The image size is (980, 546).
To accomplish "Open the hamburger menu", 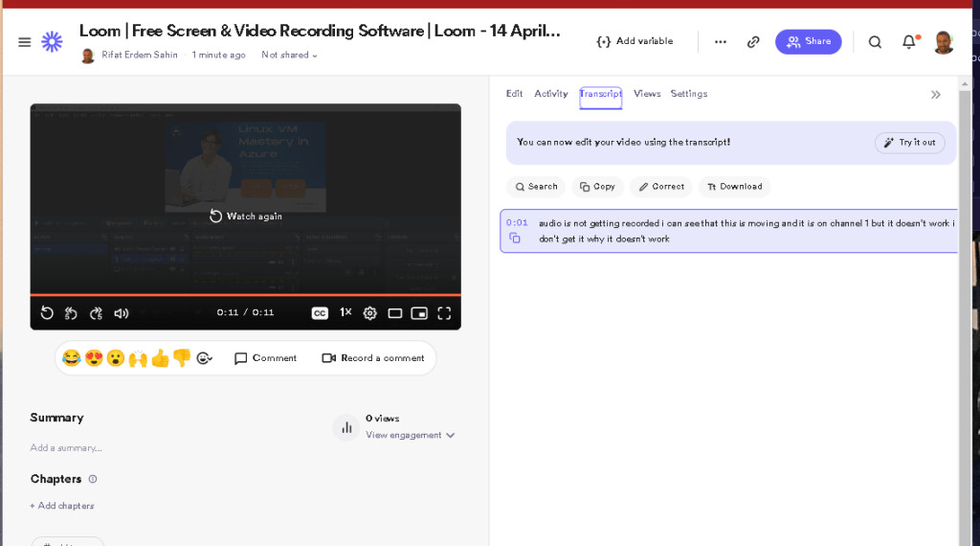I will pos(24,42).
